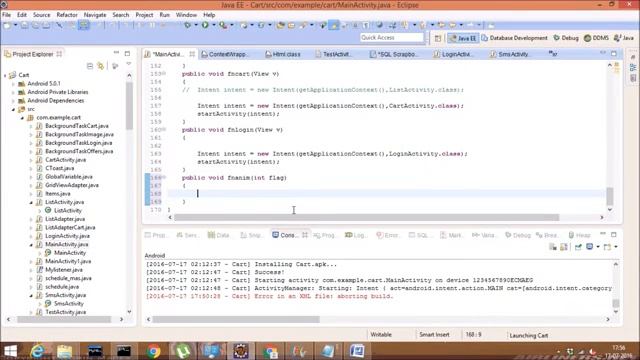Select the Java EE perspective button

pos(463,38)
